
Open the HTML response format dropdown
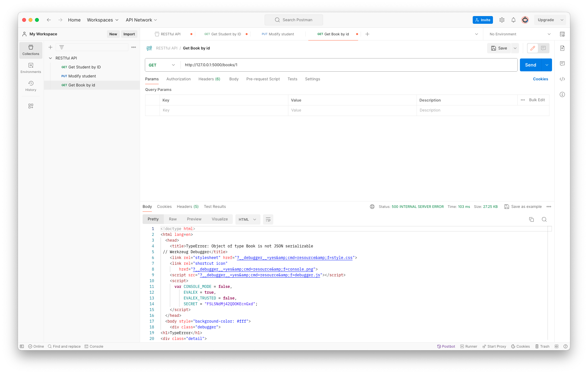[x=248, y=219]
